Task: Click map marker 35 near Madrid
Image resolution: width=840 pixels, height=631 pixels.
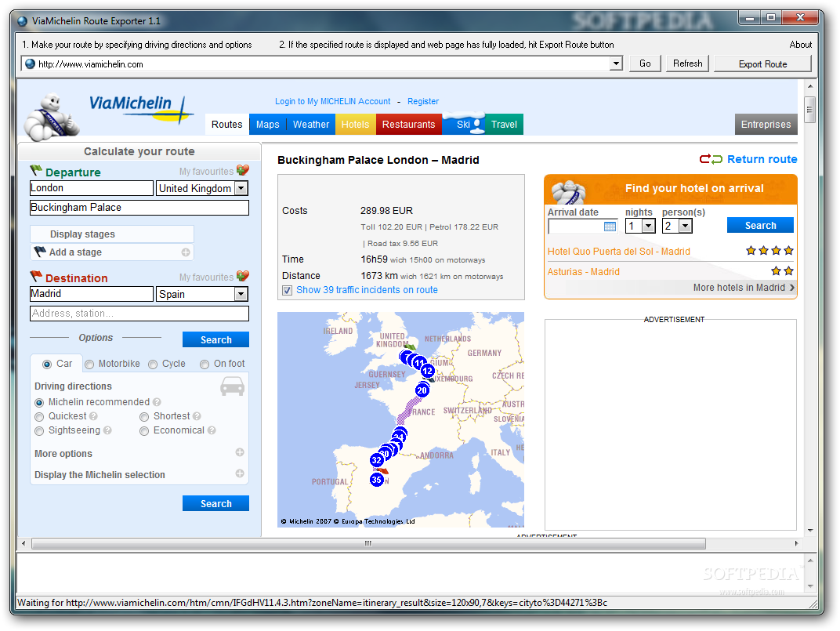Action: click(x=377, y=480)
